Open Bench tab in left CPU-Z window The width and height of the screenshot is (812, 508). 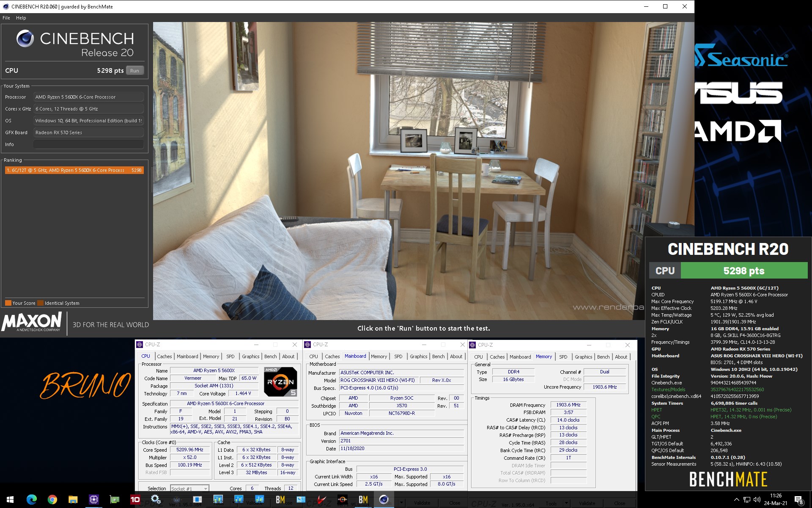click(x=270, y=356)
